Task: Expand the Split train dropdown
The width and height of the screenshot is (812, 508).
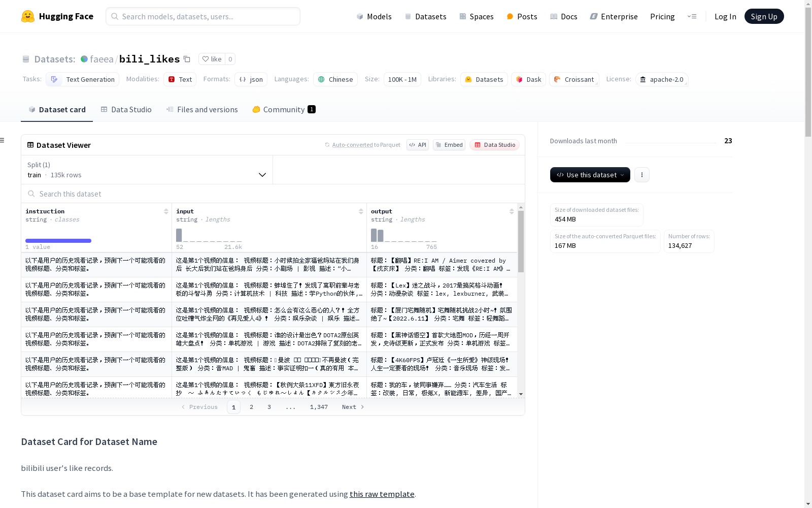Action: click(147, 170)
